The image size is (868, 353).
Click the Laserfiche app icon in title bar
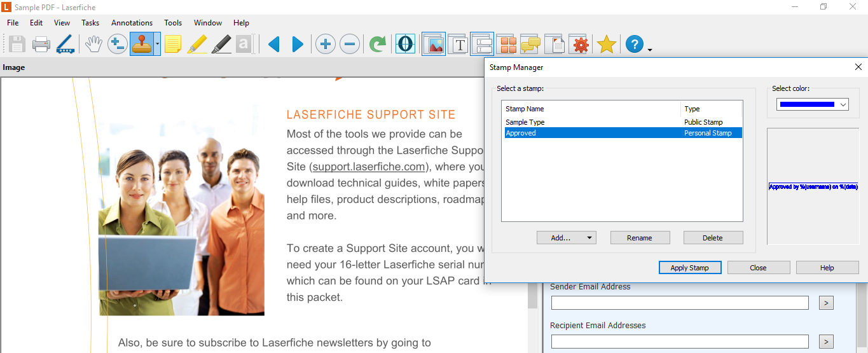tap(6, 6)
